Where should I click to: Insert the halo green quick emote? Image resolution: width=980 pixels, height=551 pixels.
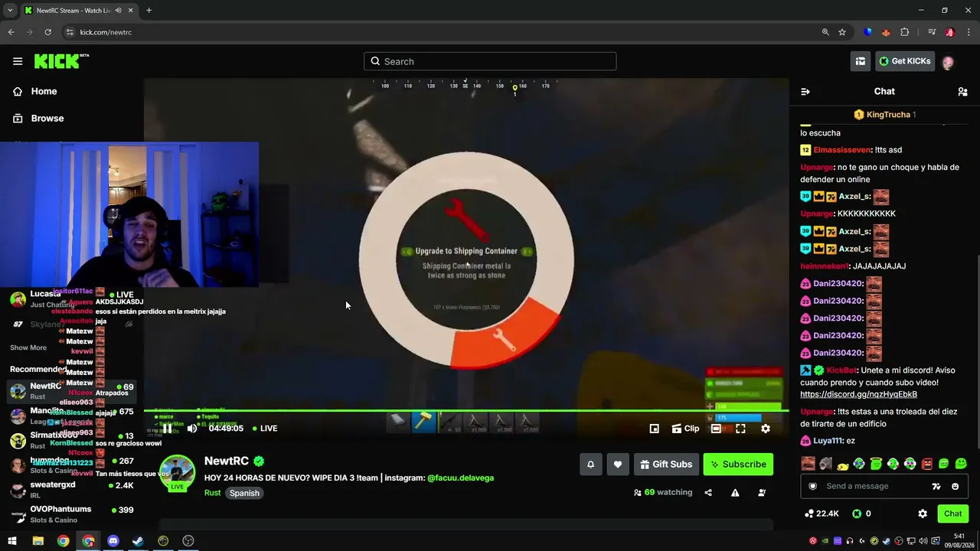coord(876,464)
